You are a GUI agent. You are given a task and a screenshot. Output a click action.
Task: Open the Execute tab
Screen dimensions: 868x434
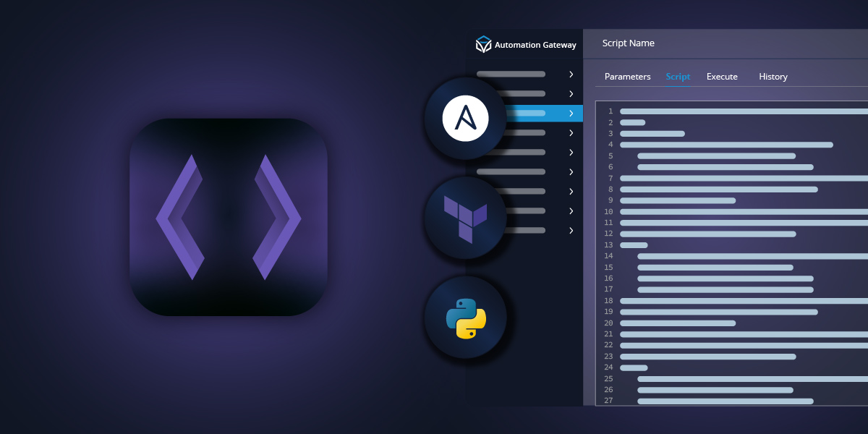721,77
